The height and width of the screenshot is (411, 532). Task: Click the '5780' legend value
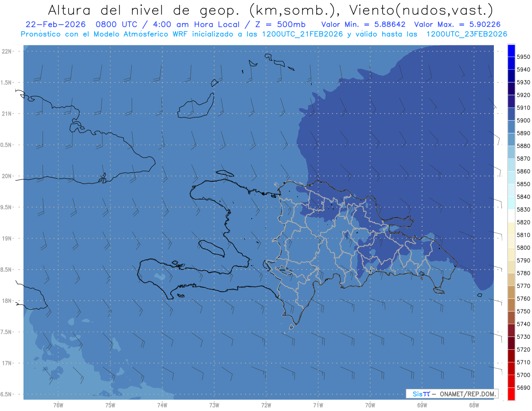tap(523, 273)
